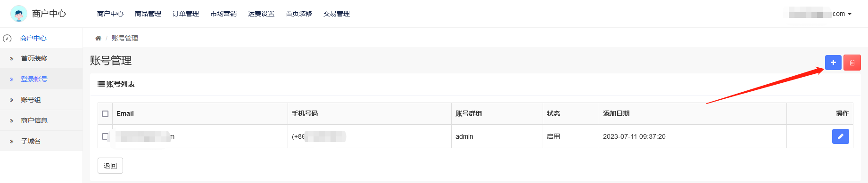868x183 pixels.
Task: Click the blue plus add-account icon
Action: pyautogui.click(x=833, y=63)
